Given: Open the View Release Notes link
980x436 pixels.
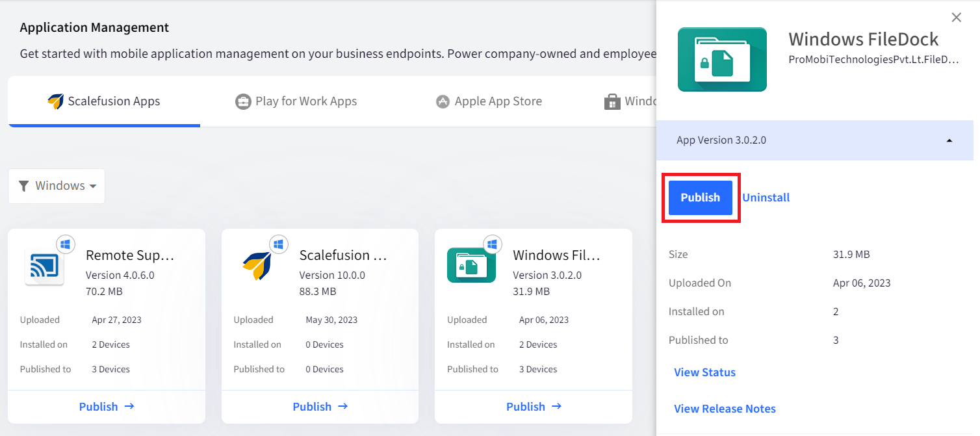Looking at the screenshot, I should [725, 409].
